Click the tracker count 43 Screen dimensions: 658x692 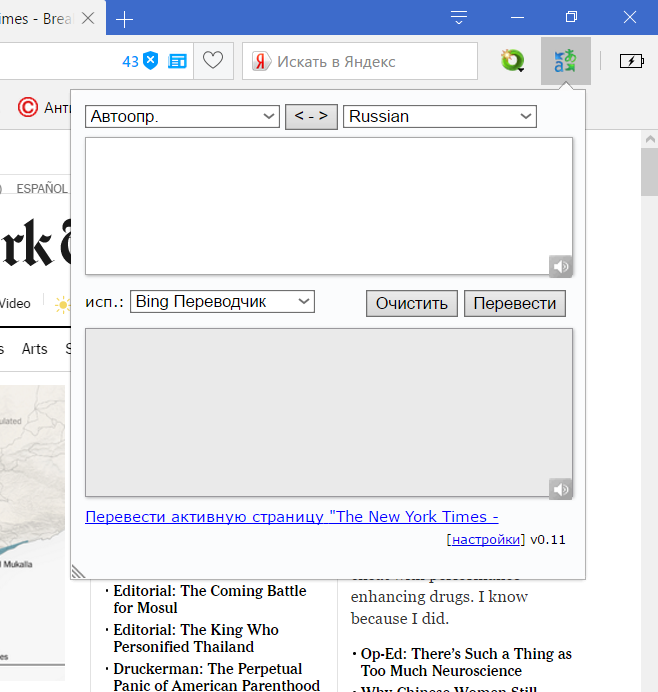tap(130, 62)
